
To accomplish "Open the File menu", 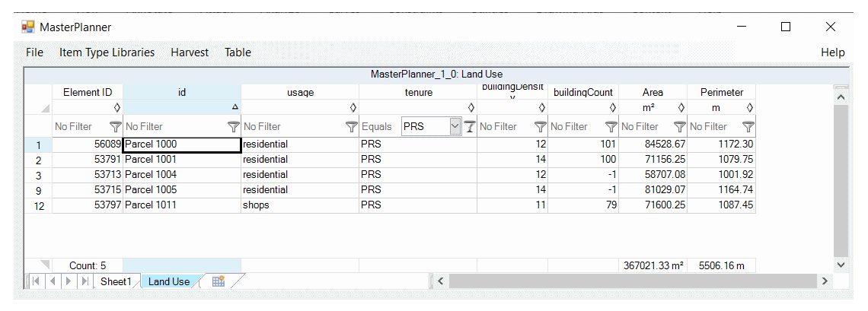I will click(34, 52).
